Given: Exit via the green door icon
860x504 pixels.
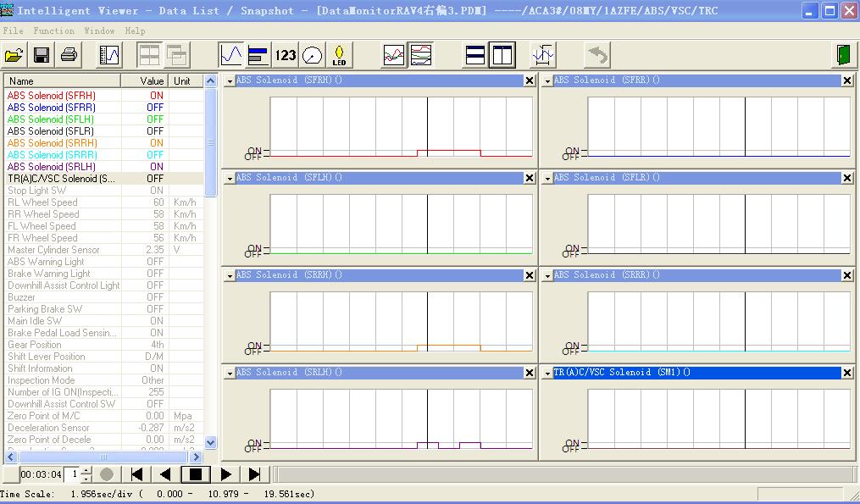Looking at the screenshot, I should (843, 55).
